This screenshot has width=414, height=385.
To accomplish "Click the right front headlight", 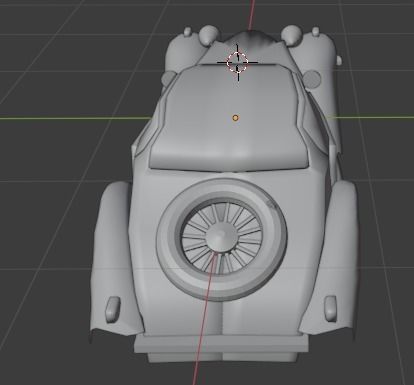I will 292,35.
